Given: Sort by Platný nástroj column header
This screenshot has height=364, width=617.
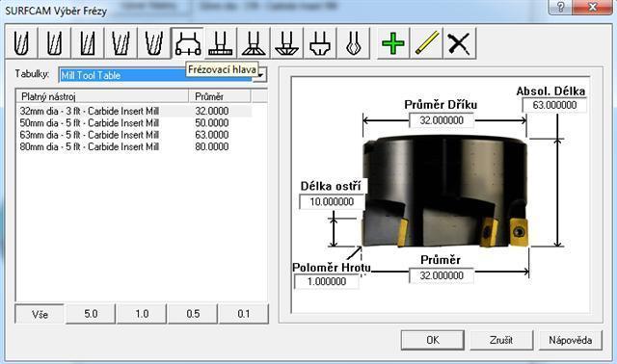Looking at the screenshot, I should coord(102,96).
